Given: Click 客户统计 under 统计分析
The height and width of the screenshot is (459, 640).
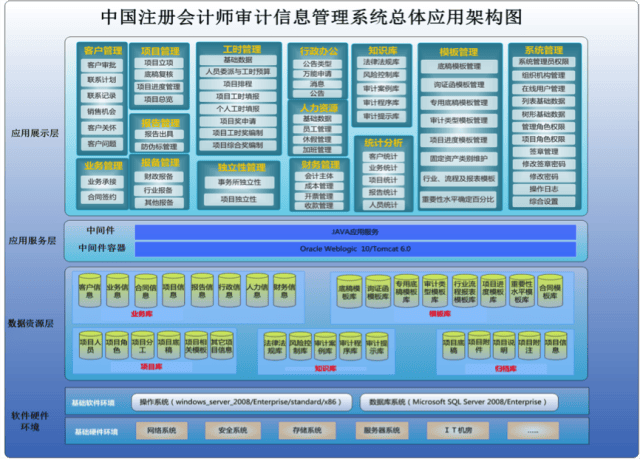Looking at the screenshot, I should point(383,157).
